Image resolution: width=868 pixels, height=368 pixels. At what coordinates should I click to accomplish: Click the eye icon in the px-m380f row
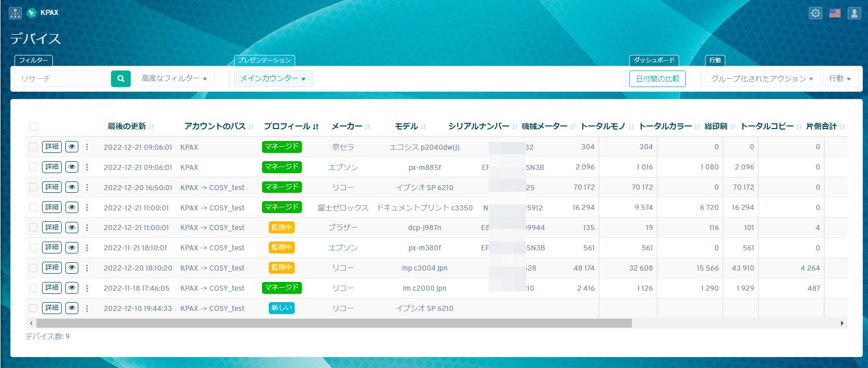(x=72, y=248)
